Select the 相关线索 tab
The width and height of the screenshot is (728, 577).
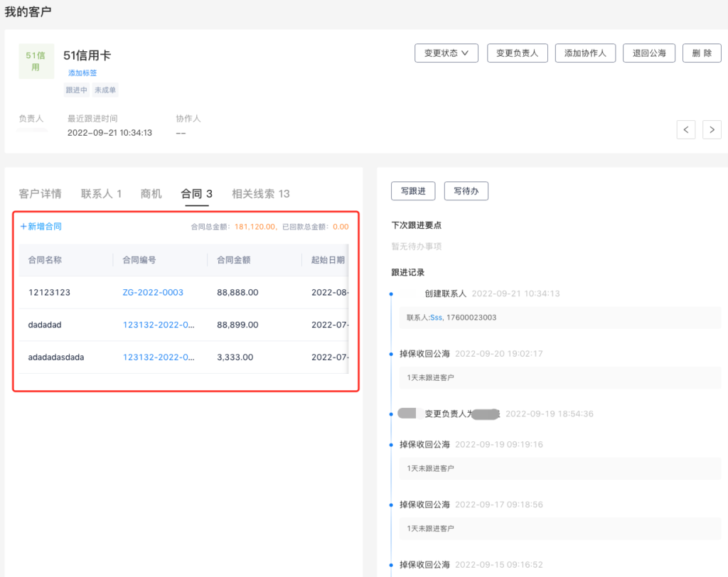pos(260,193)
